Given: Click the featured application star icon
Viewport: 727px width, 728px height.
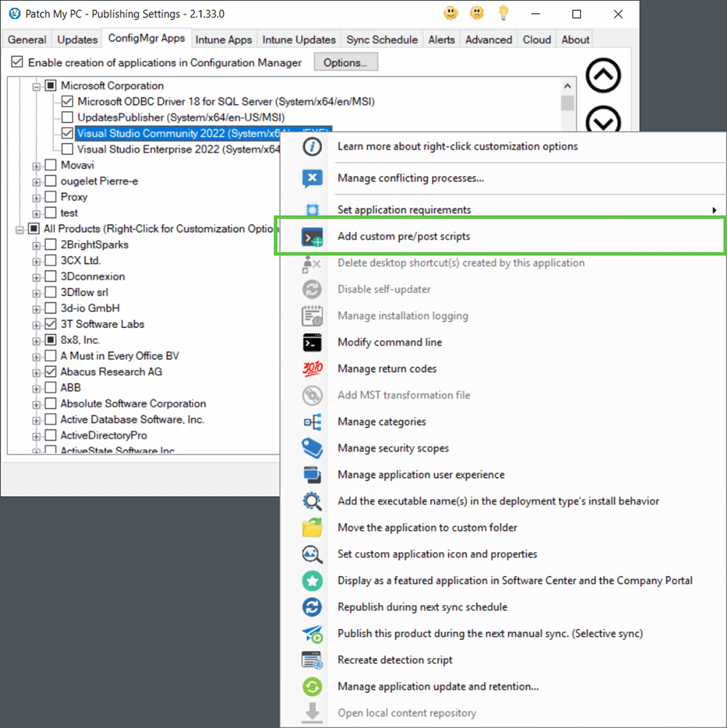Looking at the screenshot, I should [312, 581].
